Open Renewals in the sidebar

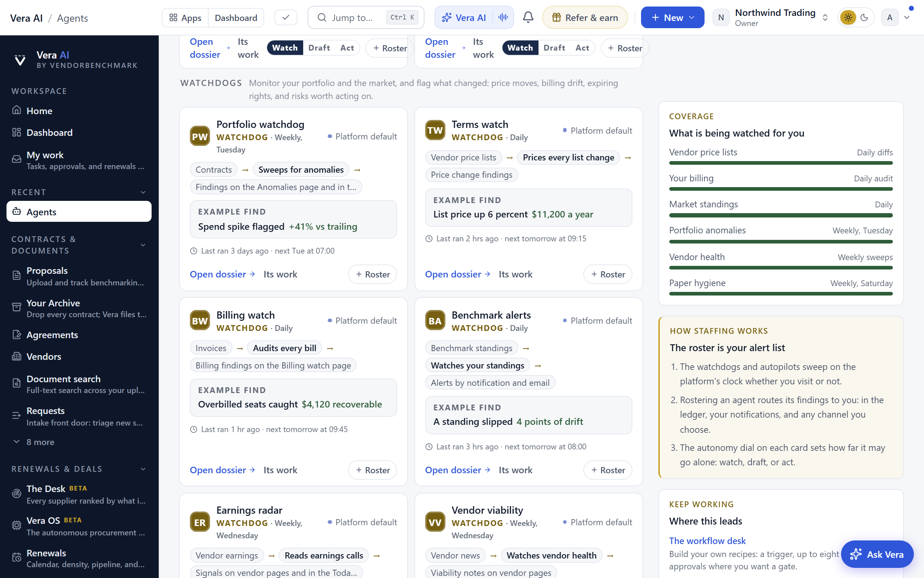[x=79, y=558]
